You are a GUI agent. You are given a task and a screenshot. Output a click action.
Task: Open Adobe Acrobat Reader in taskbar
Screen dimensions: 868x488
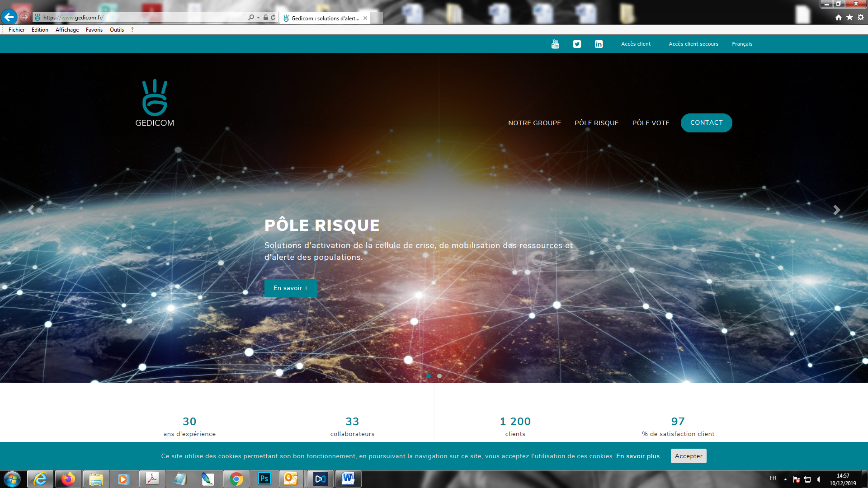152,479
